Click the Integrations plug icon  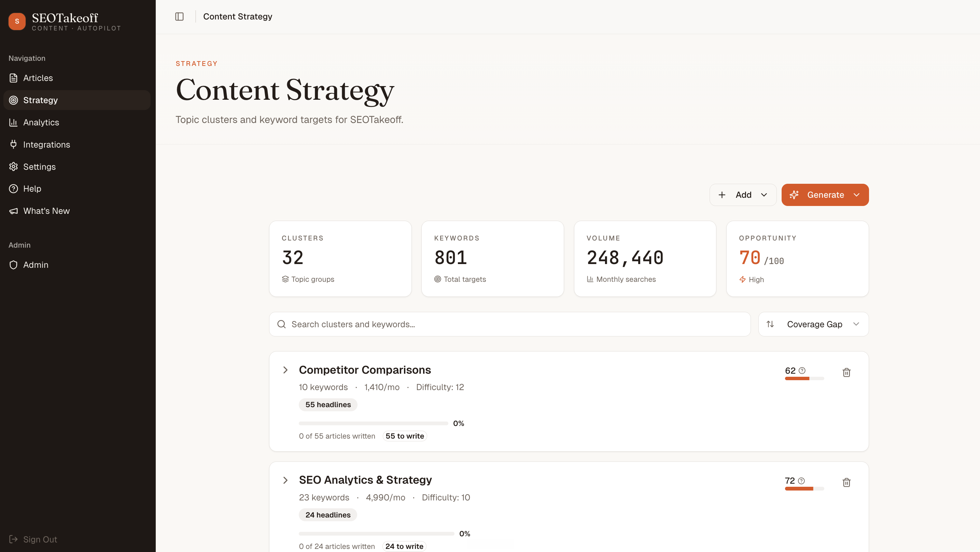(x=13, y=144)
